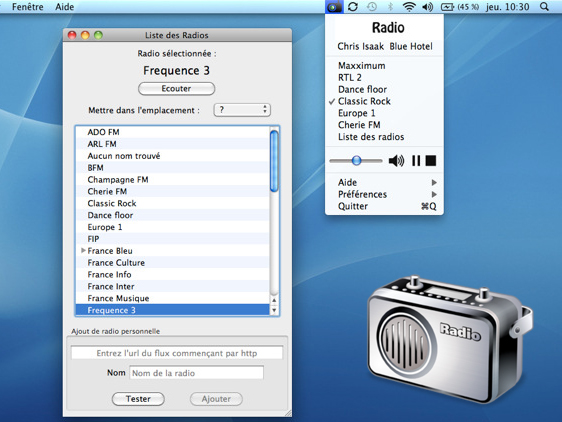Screen dimensions: 562x422
Task: Select ARL FM in the radio list
Action: click(173, 144)
